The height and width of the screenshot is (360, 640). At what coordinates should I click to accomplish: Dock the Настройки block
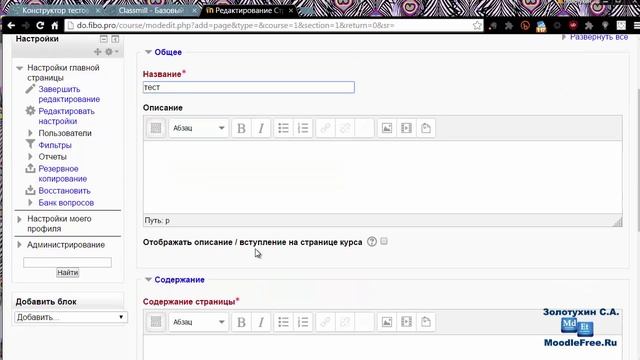tap(115, 39)
